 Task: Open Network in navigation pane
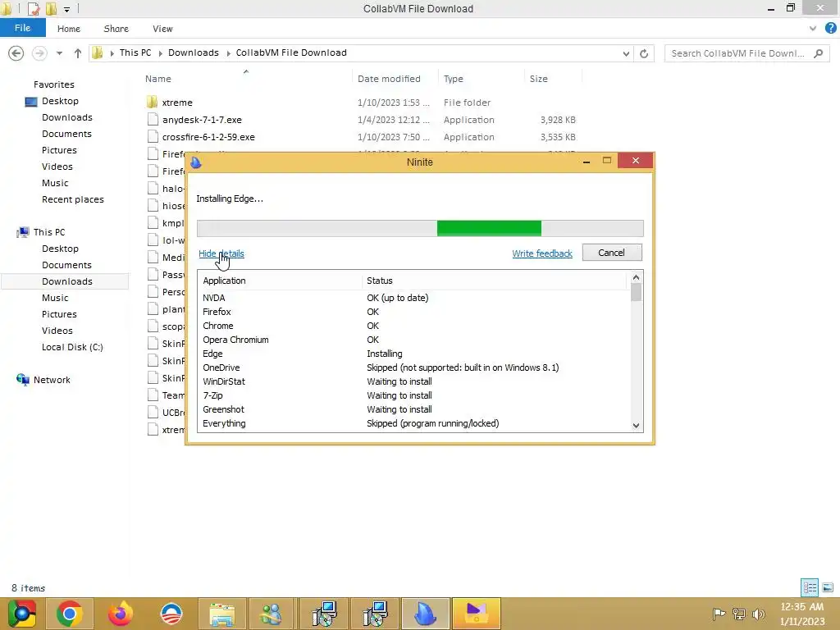tap(52, 380)
